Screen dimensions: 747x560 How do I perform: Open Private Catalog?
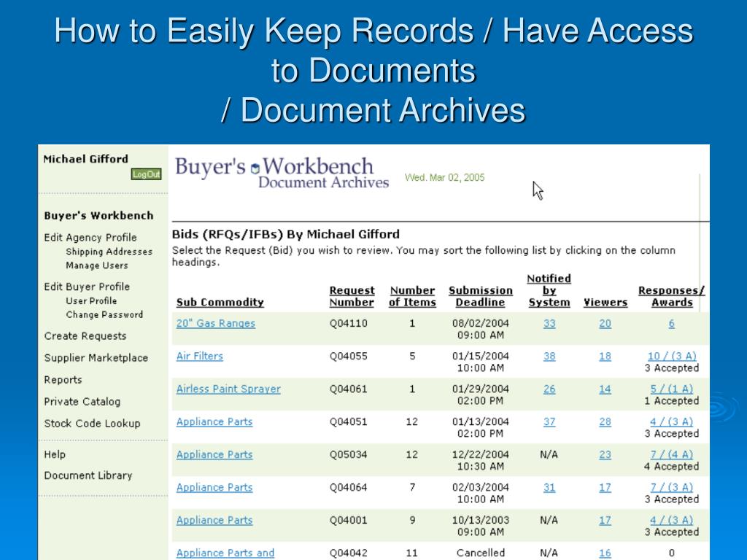pyautogui.click(x=82, y=402)
